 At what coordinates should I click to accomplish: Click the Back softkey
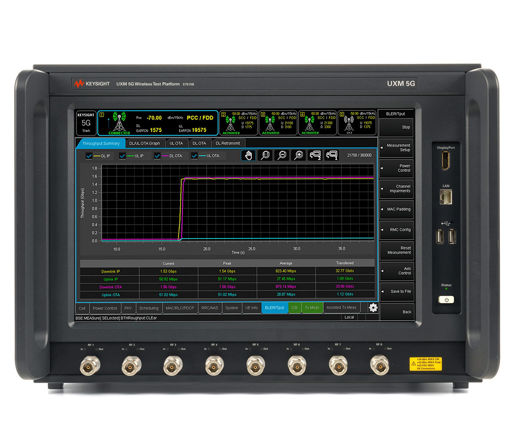click(x=397, y=312)
